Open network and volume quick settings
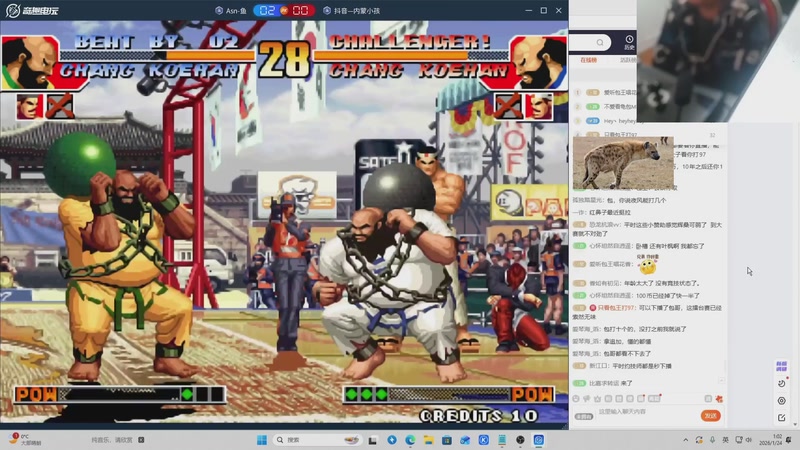 tap(743, 440)
